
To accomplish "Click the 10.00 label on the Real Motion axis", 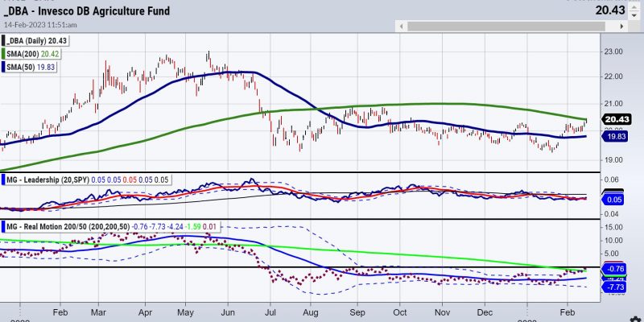I will [614, 240].
